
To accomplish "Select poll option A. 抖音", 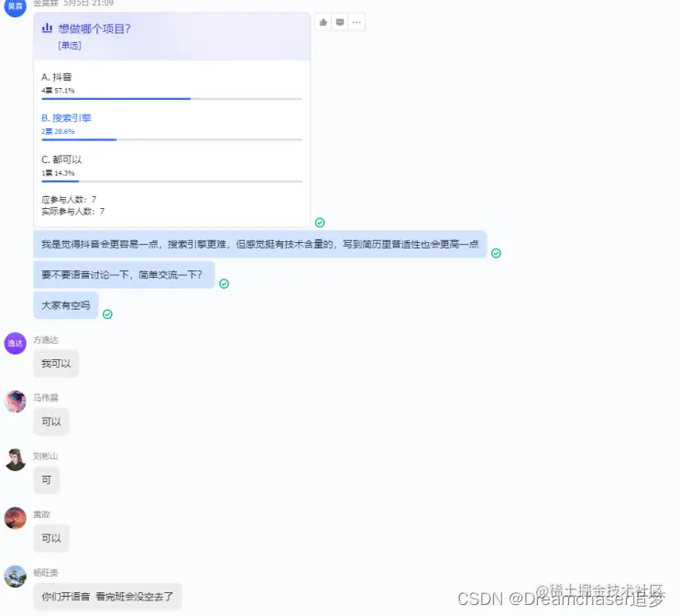I will (57, 77).
